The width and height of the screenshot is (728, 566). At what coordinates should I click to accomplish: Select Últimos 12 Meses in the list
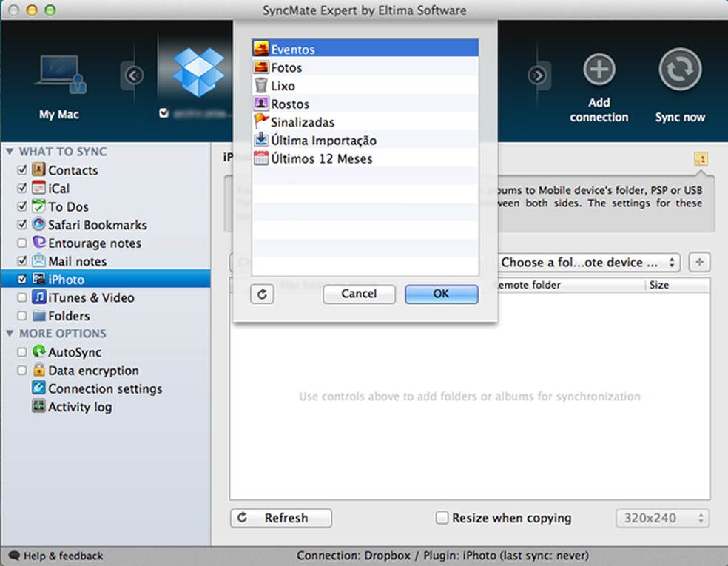pos(365,158)
